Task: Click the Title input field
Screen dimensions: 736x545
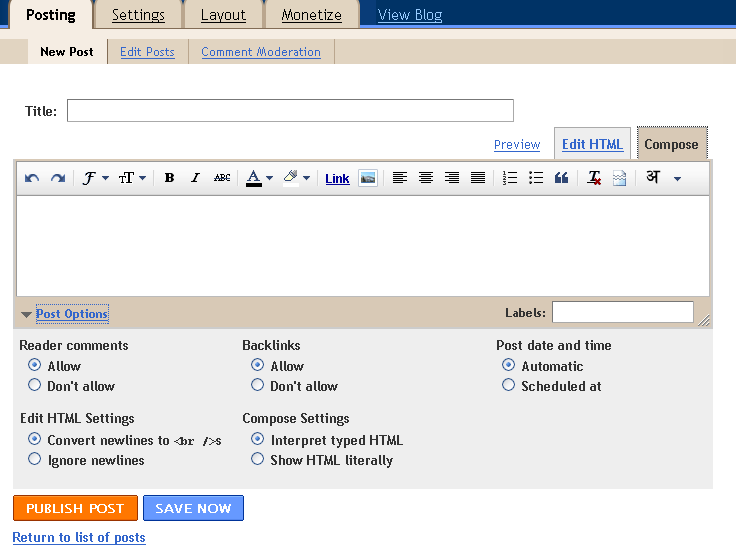Action: pyautogui.click(x=290, y=110)
